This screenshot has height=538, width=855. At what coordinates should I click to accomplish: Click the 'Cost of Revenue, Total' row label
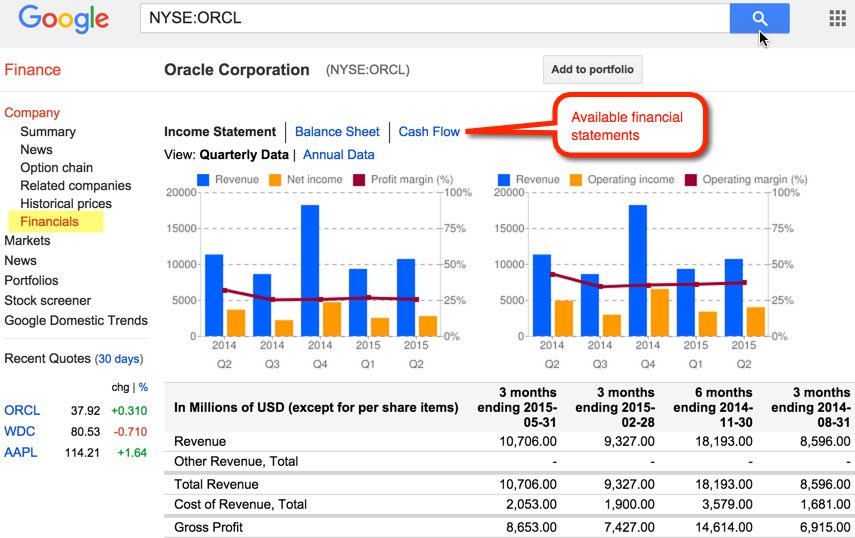(x=240, y=505)
